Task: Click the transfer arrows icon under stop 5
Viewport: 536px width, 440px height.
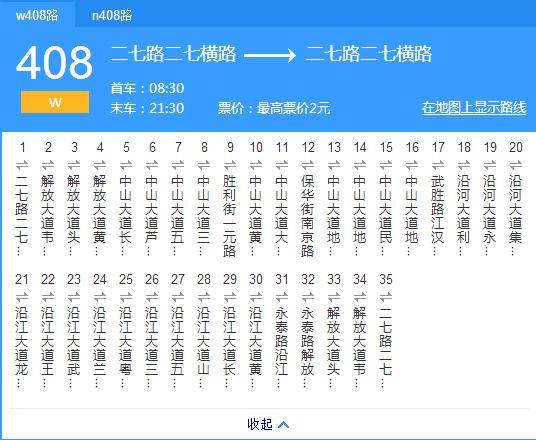Action: click(x=126, y=164)
